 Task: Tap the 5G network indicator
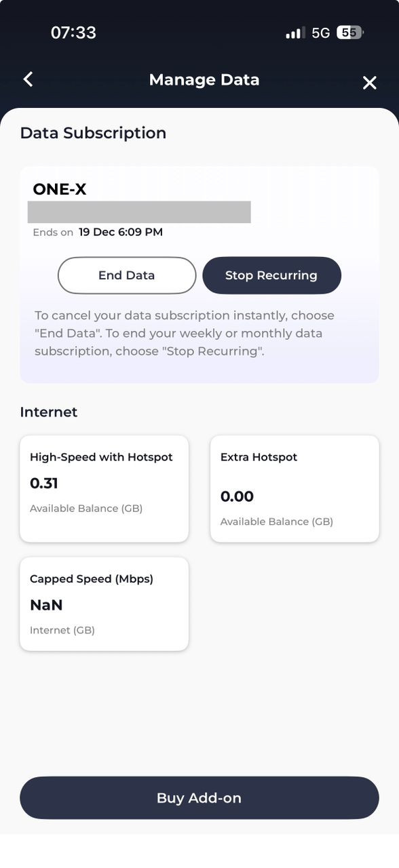pos(321,33)
